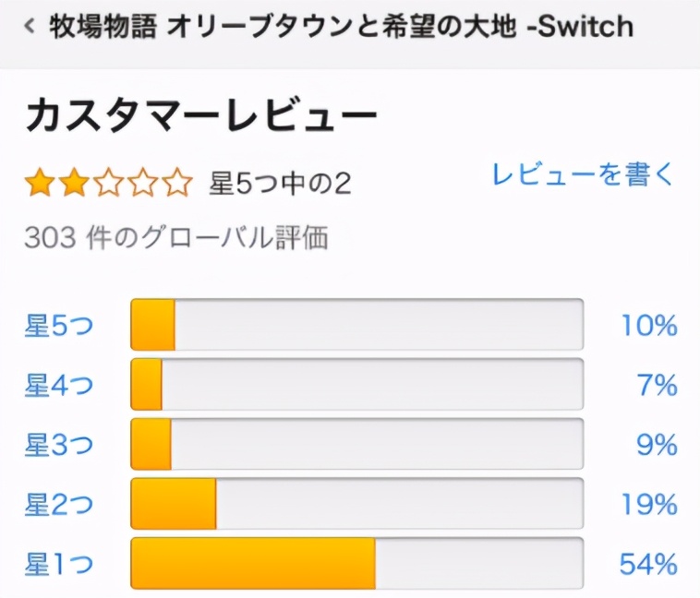The height and width of the screenshot is (598, 700).
Task: Select the 星4つ rating filter link
Action: [x=59, y=385]
